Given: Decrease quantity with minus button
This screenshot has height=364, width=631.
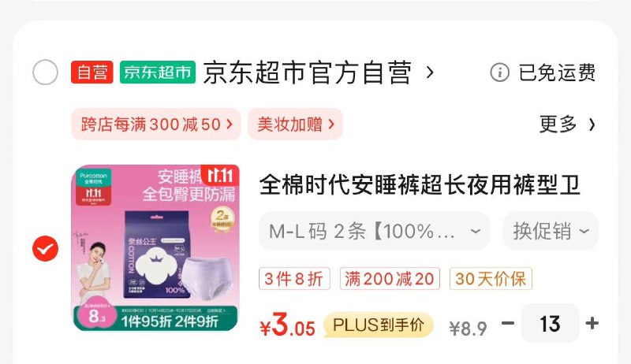Looking at the screenshot, I should [x=508, y=323].
